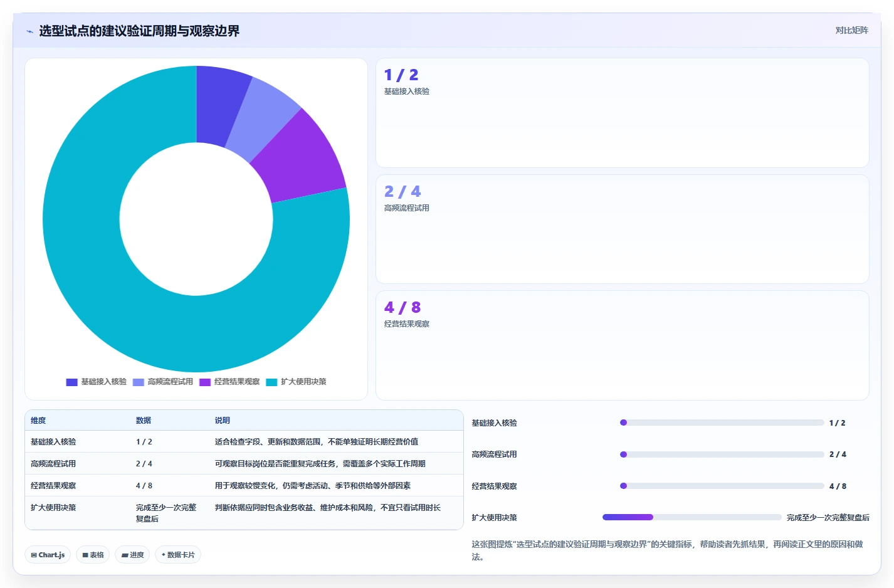894x588 pixels.
Task: Open the 4 / 8 经营结果观察 card
Action: click(622, 345)
